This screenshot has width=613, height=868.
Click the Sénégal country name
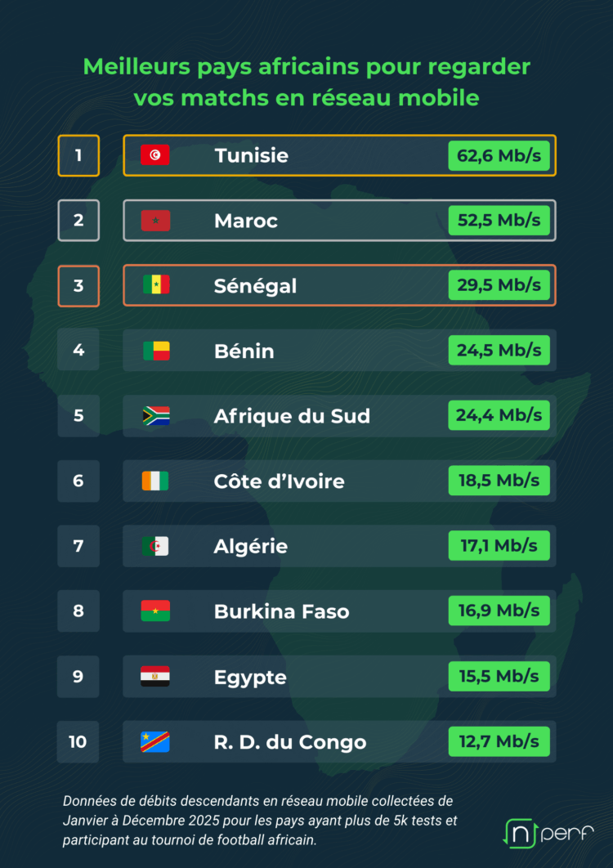tap(255, 286)
